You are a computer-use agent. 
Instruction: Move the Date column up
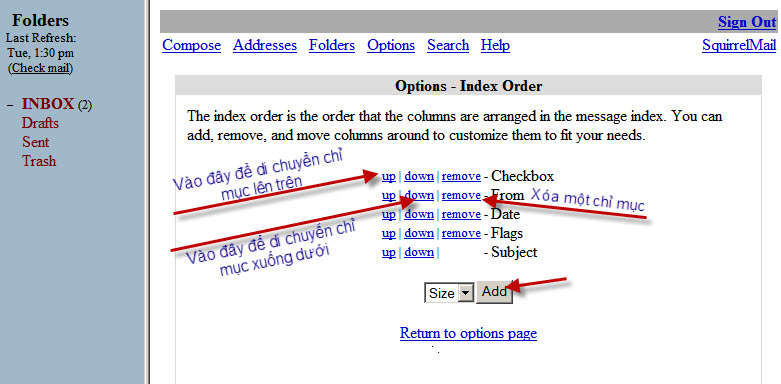(x=389, y=214)
